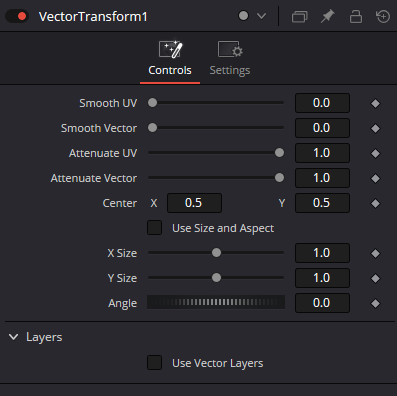Pin the VectorTransform1 inspector panel
397x396 pixels.
click(x=327, y=16)
